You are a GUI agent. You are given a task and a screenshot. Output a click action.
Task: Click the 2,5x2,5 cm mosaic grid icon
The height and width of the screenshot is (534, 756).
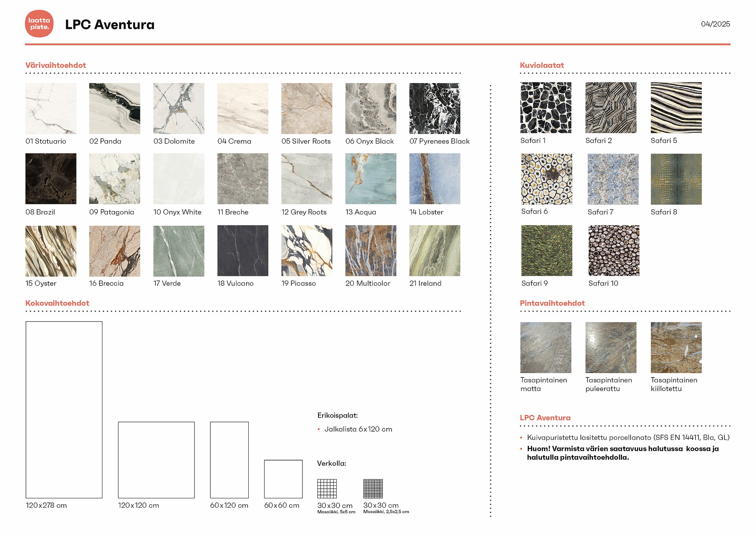(373, 488)
